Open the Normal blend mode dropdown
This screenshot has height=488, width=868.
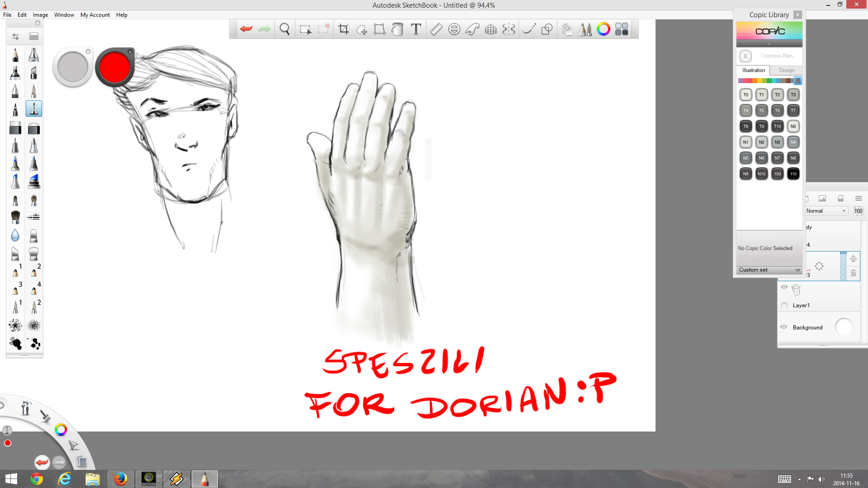coord(826,211)
